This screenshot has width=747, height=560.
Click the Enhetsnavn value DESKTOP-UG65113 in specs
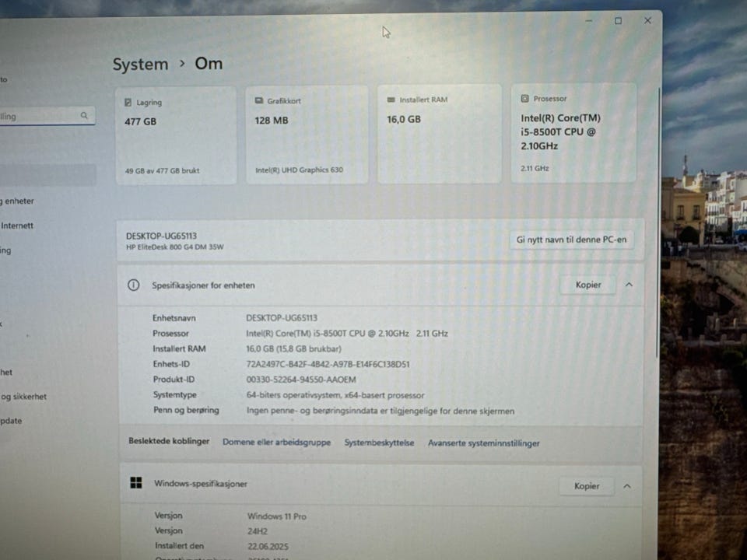(282, 317)
